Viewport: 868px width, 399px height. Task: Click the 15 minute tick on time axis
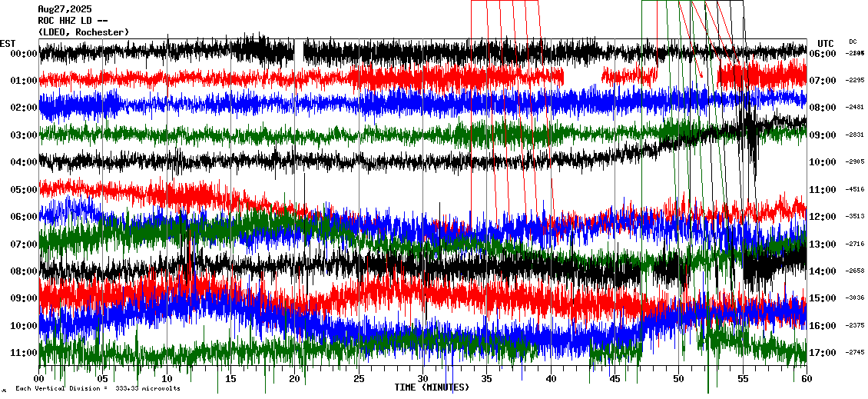click(230, 379)
